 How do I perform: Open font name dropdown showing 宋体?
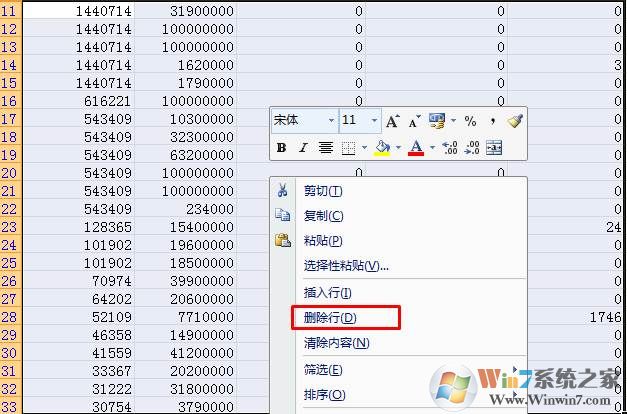(304, 120)
